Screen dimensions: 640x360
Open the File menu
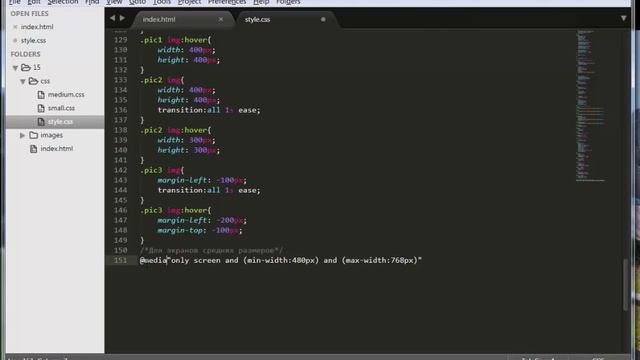[15, 2]
